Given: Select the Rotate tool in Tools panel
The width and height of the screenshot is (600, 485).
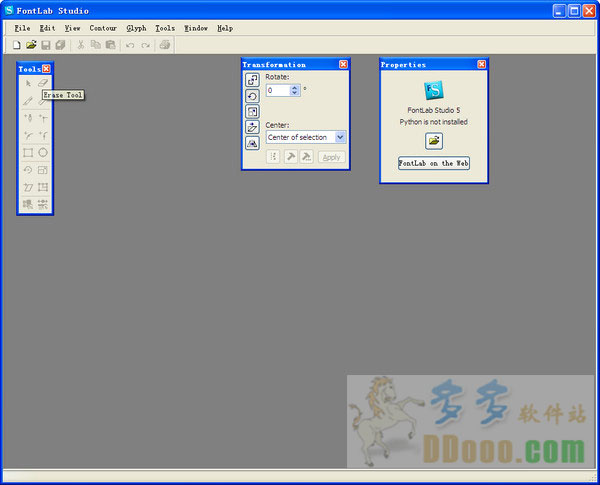Looking at the screenshot, I should point(28,170).
